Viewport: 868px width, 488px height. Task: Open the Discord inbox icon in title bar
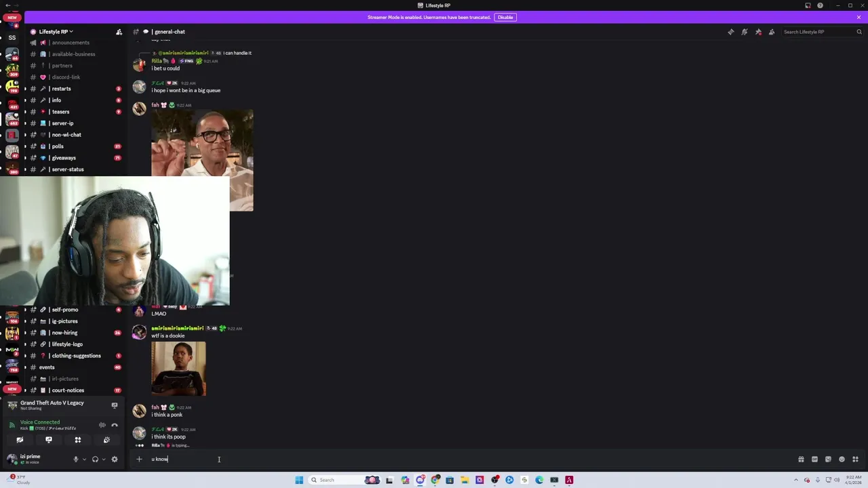808,5
